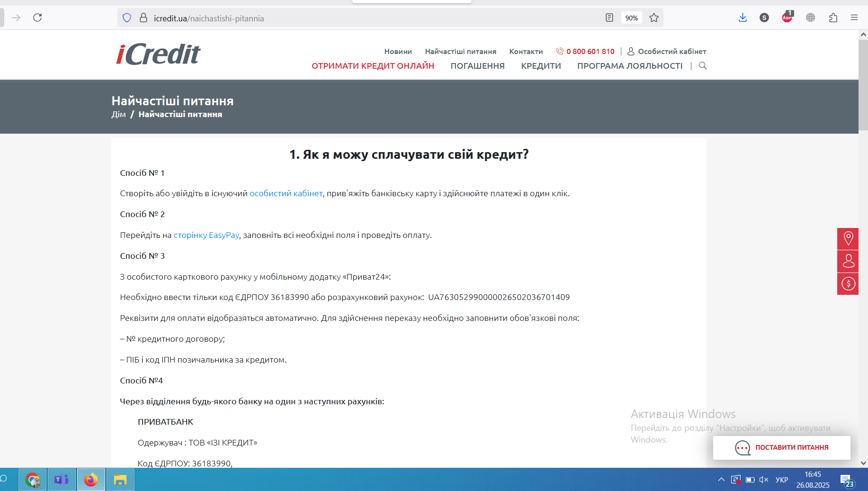
Task: Open the Firefox downloads panel
Action: click(743, 18)
